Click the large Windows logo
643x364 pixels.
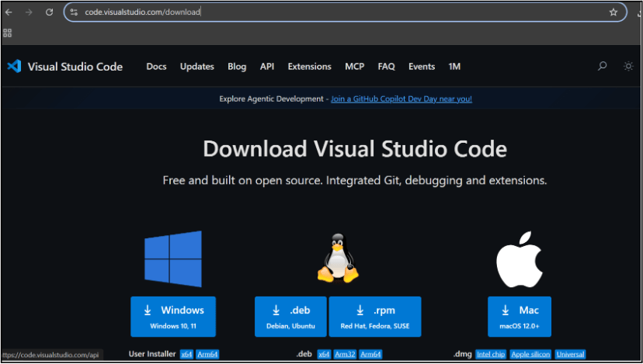pos(173,259)
